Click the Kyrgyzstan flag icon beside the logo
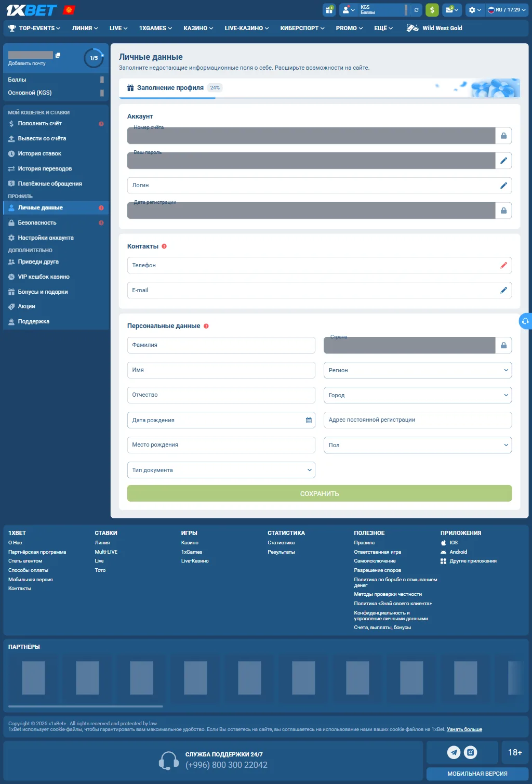 [69, 10]
